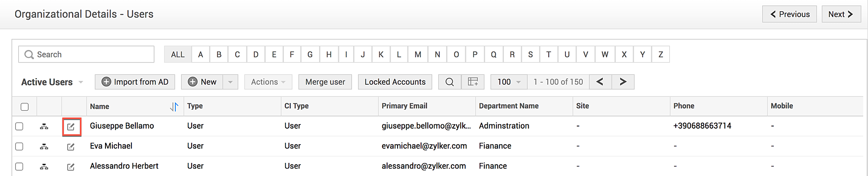This screenshot has height=176, width=868.
Task: Go to previous page of users arrow
Action: (x=600, y=82)
